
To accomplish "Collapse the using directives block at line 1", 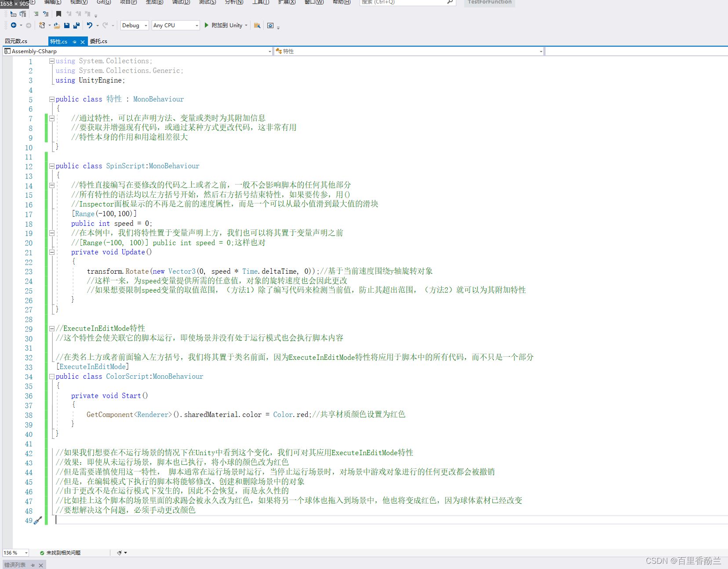I will pyautogui.click(x=52, y=61).
